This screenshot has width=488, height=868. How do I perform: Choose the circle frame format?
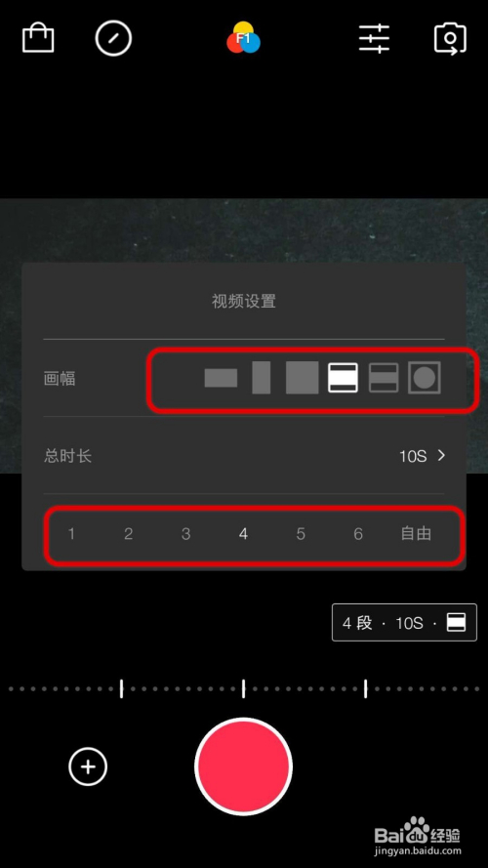click(x=425, y=378)
